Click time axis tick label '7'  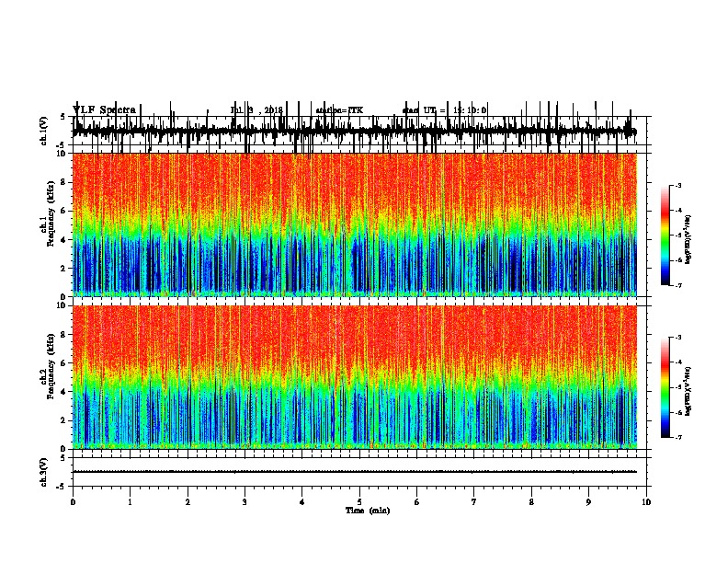(x=474, y=502)
